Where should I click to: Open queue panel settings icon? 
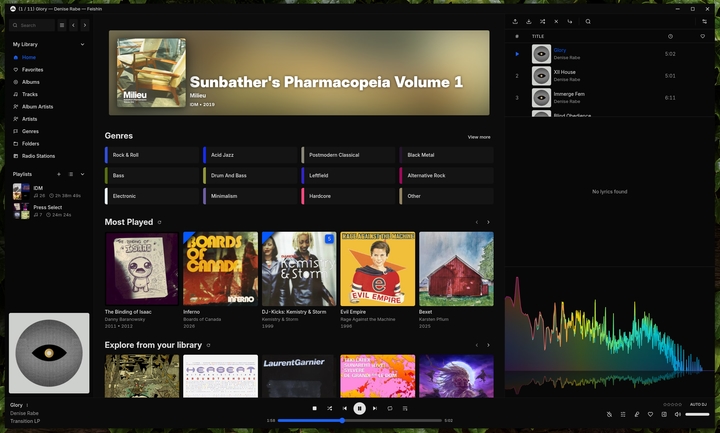(x=704, y=22)
